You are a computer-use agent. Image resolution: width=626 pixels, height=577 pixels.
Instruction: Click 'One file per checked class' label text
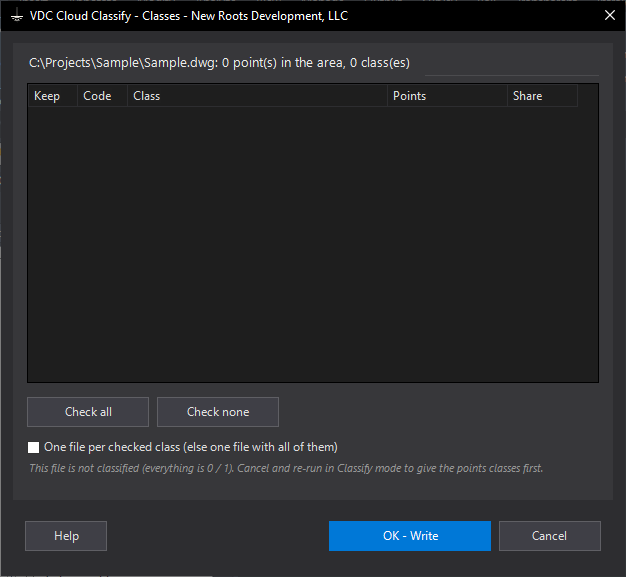pos(191,447)
